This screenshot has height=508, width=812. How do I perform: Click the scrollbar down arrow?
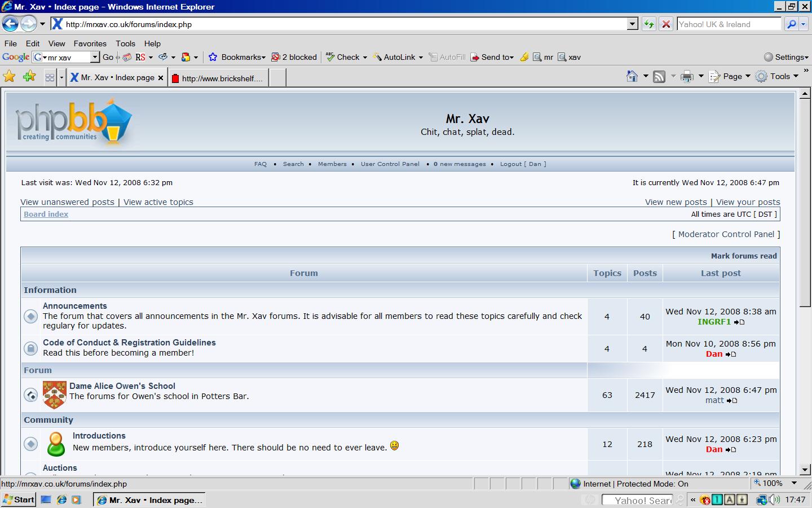pos(805,470)
